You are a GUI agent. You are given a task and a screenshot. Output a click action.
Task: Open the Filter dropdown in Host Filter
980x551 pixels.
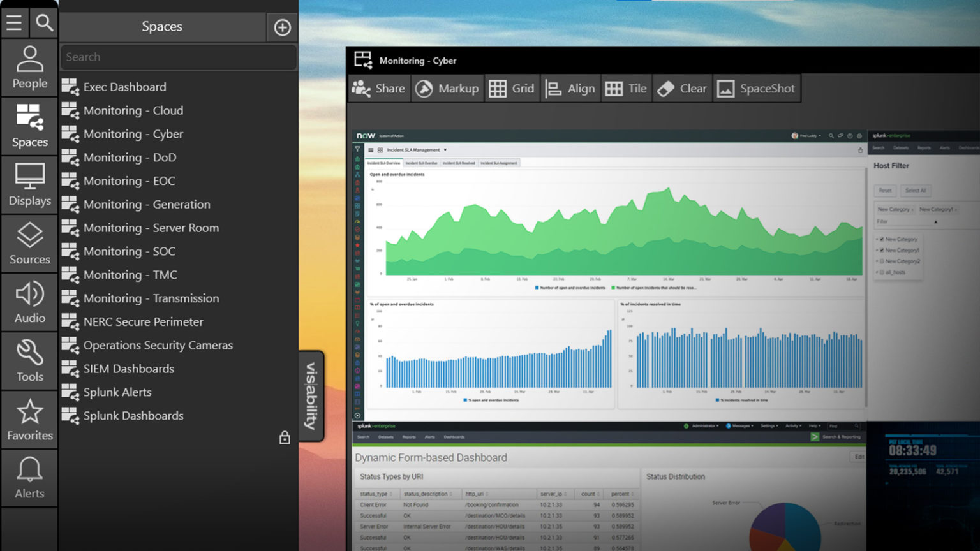pyautogui.click(x=936, y=221)
